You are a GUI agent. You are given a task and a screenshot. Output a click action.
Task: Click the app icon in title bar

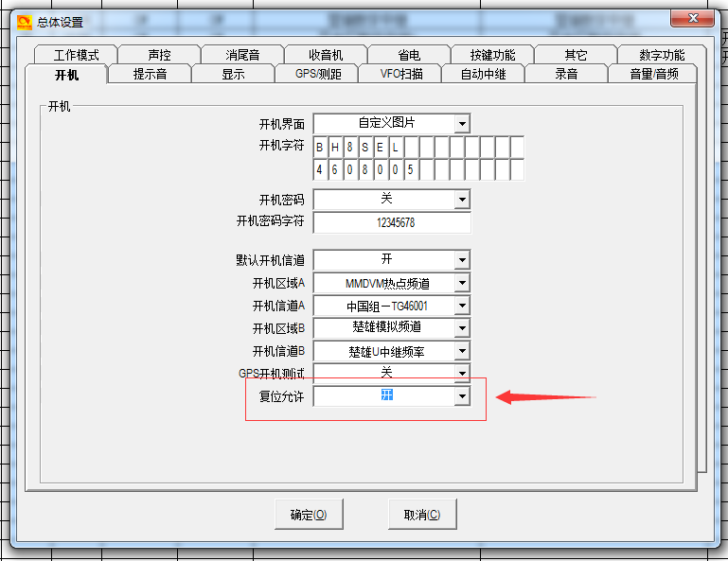tap(25, 22)
